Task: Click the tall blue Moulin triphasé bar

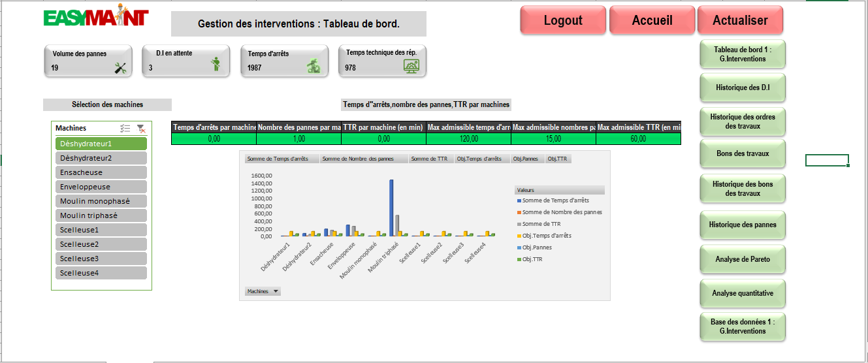Action: pos(391,207)
